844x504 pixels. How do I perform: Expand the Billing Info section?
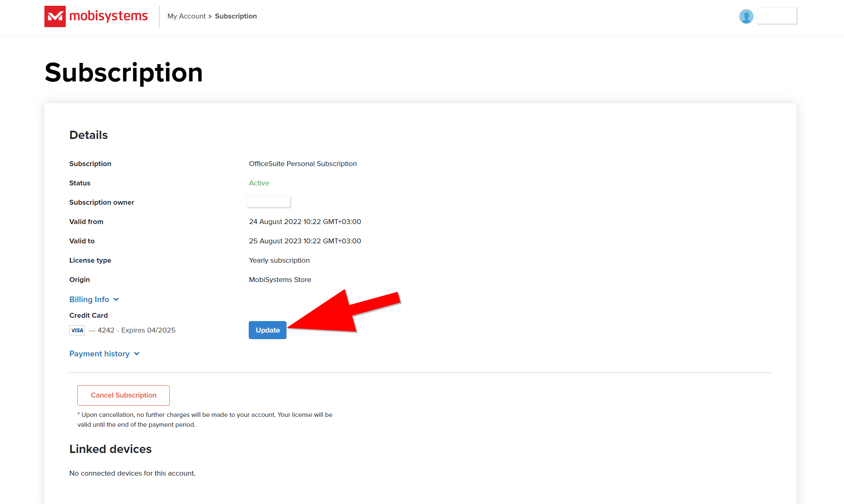click(x=94, y=299)
